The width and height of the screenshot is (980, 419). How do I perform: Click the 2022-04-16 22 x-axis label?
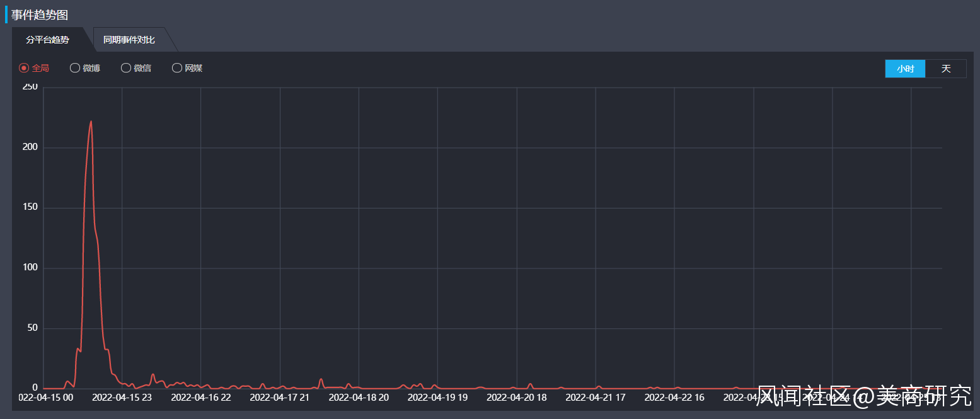point(201,398)
